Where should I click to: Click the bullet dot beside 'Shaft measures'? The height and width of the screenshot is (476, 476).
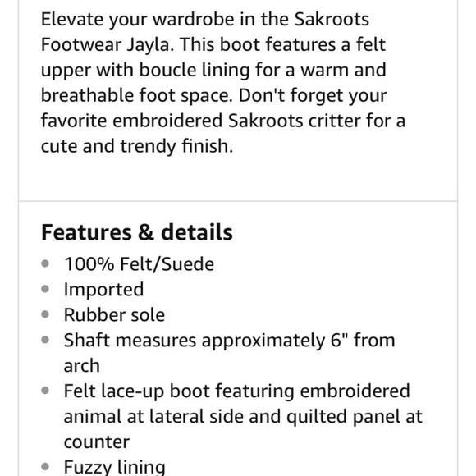click(x=45, y=340)
